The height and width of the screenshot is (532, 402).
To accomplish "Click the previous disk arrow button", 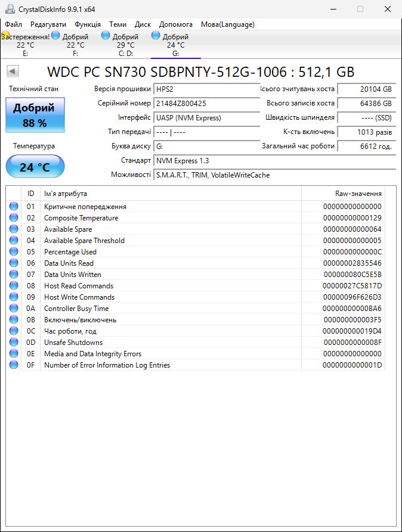I will tap(13, 71).
